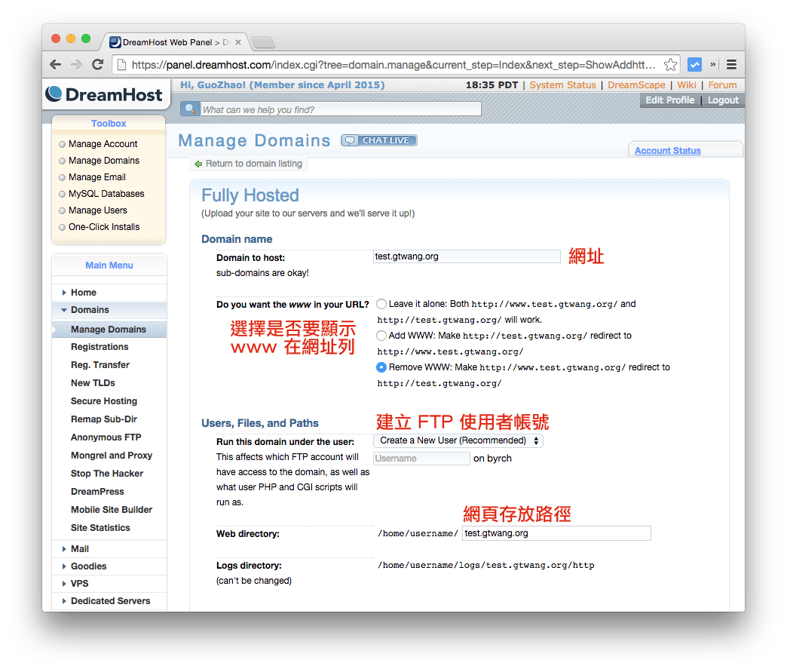Viewport: 787px width, 672px height.
Task: Click the blue checkmark extension icon
Action: [694, 65]
